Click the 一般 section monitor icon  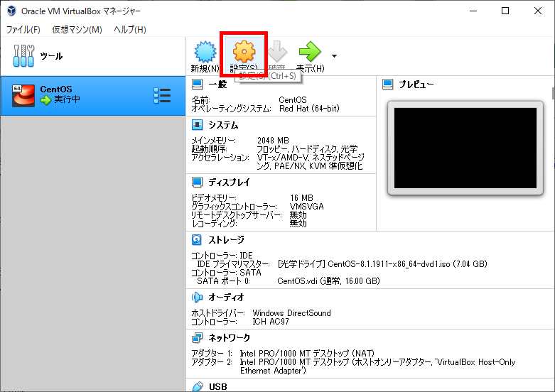click(x=197, y=85)
